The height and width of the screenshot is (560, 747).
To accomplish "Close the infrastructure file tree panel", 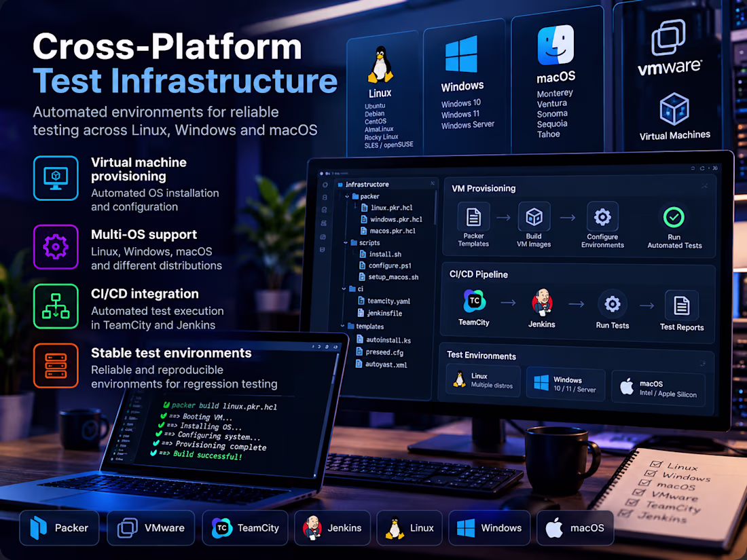I will pos(433,183).
